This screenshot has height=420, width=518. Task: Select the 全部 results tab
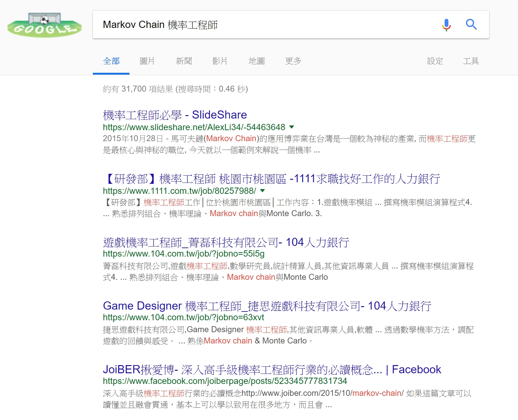[111, 61]
